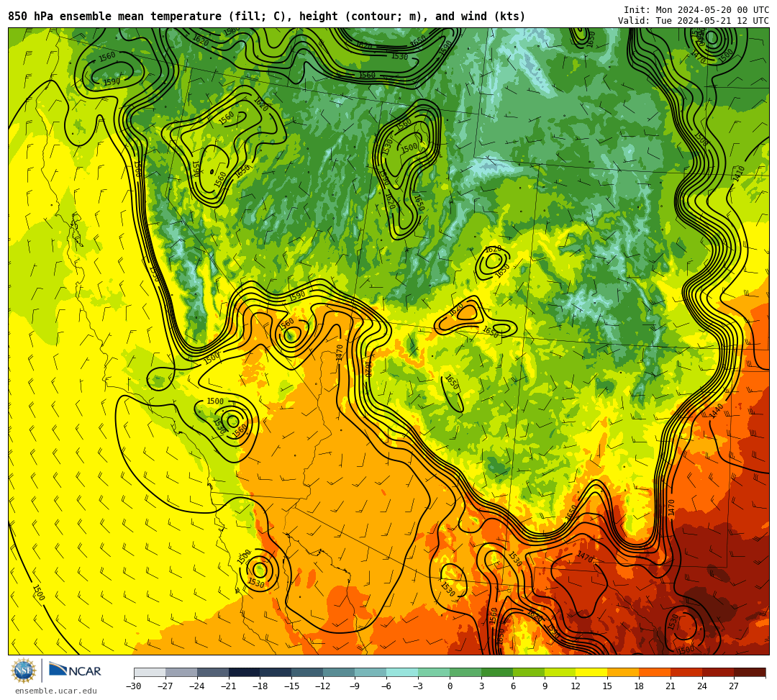777x700 pixels.
Task: Click the colorbar label −15
Action: pos(292,686)
